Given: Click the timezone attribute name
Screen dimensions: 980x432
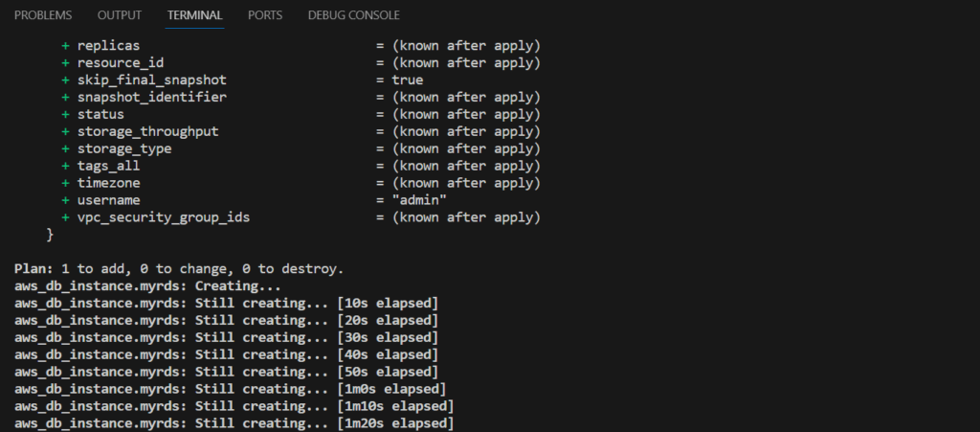Looking at the screenshot, I should coord(109,183).
